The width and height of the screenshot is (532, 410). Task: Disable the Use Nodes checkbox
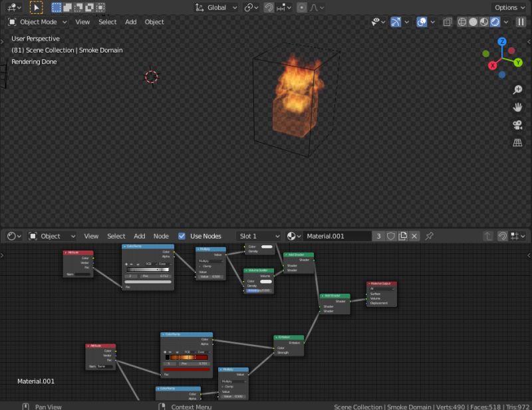182,236
